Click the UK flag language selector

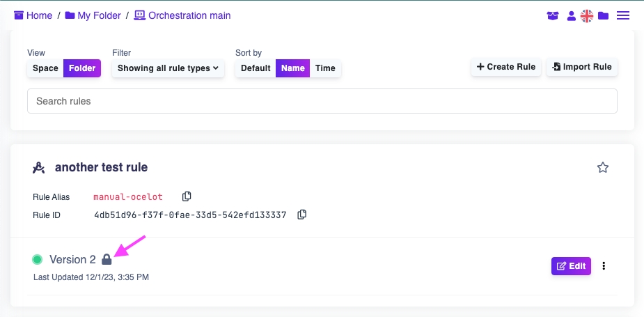(x=586, y=15)
